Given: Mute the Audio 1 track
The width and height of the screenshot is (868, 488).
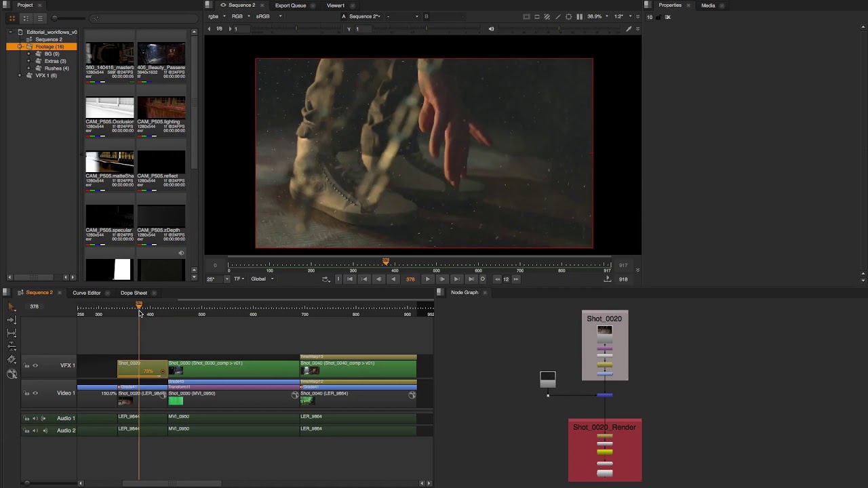Looking at the screenshot, I should (x=35, y=418).
